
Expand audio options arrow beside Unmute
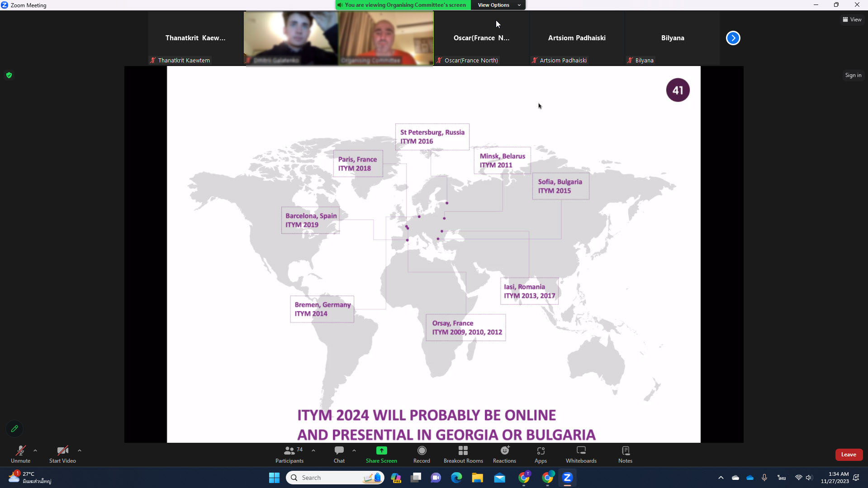(x=35, y=450)
